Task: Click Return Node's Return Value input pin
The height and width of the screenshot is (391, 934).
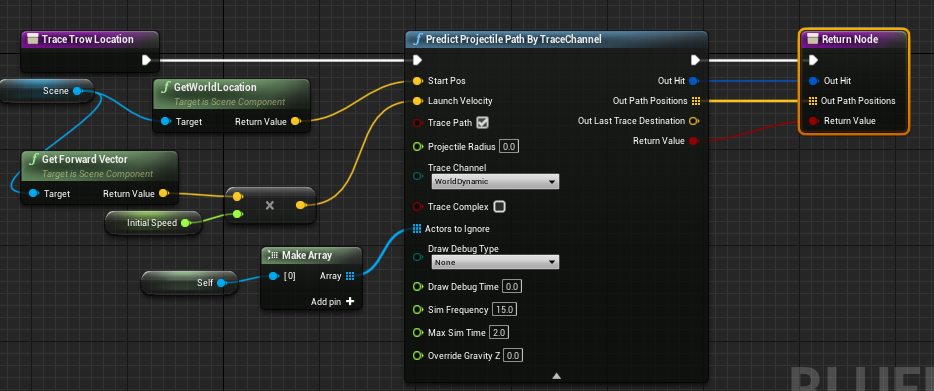Action: pos(813,121)
